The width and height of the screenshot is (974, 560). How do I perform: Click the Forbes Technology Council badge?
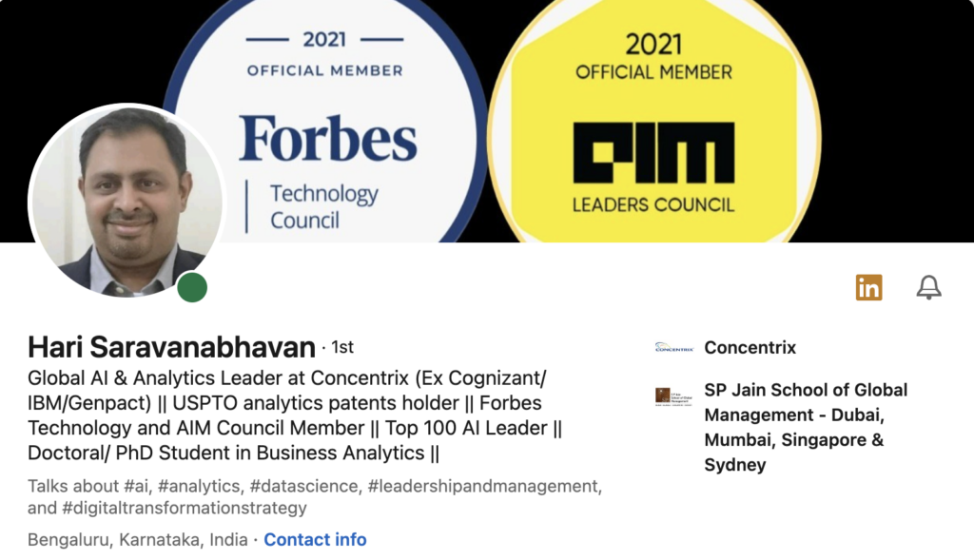click(324, 124)
